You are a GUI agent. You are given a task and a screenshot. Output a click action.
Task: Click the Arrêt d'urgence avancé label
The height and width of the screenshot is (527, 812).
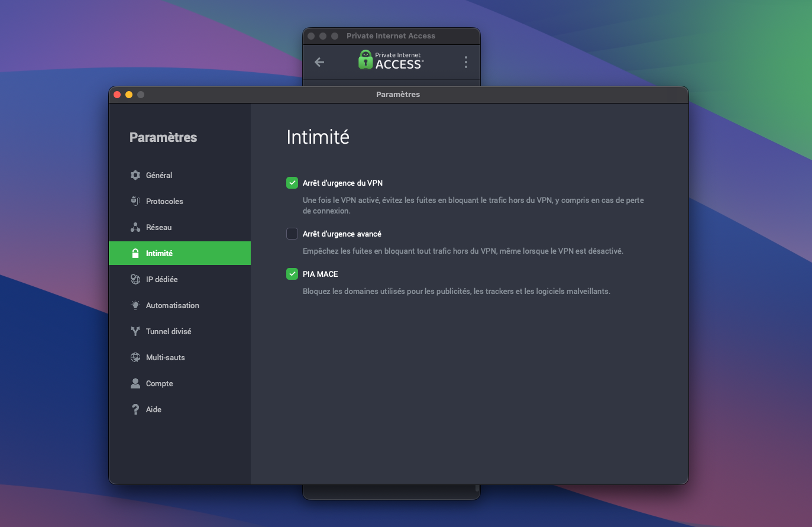click(x=342, y=234)
